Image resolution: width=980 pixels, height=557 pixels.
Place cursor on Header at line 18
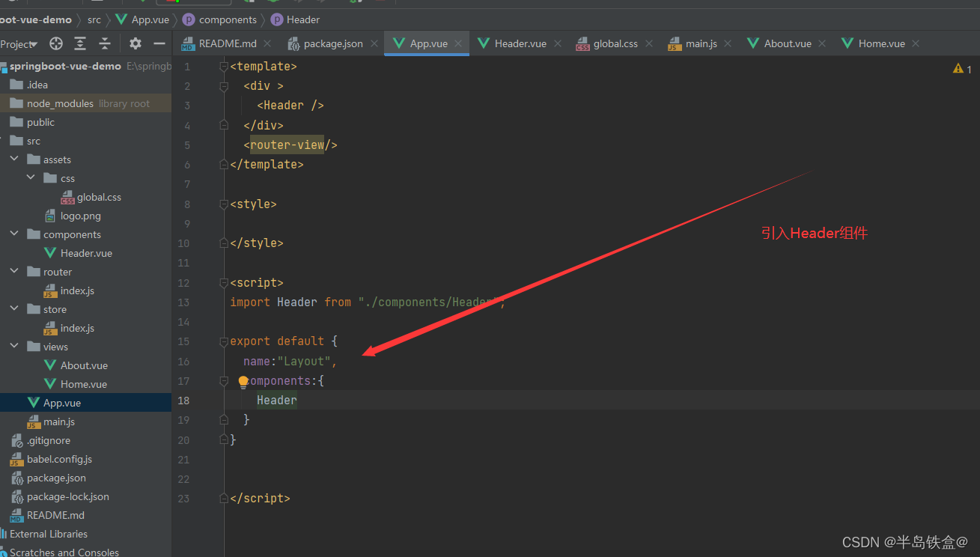(277, 401)
